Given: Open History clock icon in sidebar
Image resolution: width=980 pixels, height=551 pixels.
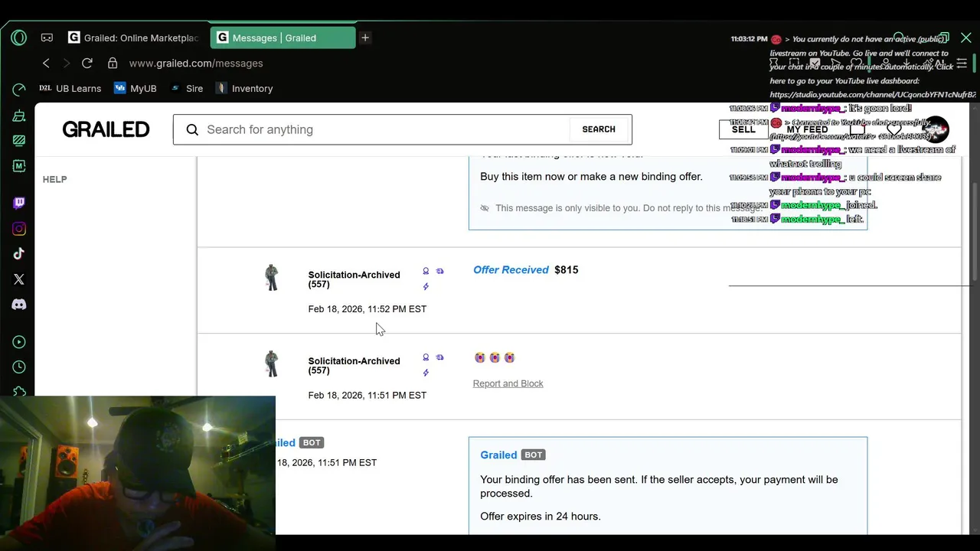Looking at the screenshot, I should click(19, 367).
